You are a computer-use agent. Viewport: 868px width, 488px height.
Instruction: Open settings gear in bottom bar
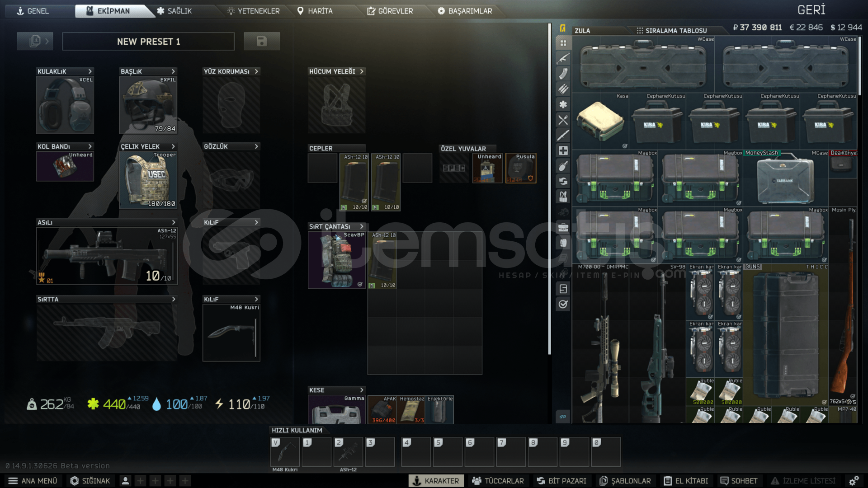click(x=854, y=481)
